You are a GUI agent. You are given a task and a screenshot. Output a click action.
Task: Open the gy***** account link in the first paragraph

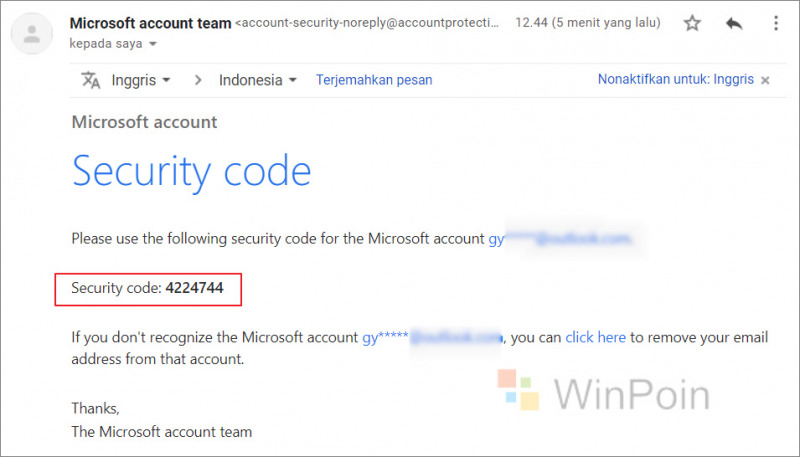coord(561,239)
